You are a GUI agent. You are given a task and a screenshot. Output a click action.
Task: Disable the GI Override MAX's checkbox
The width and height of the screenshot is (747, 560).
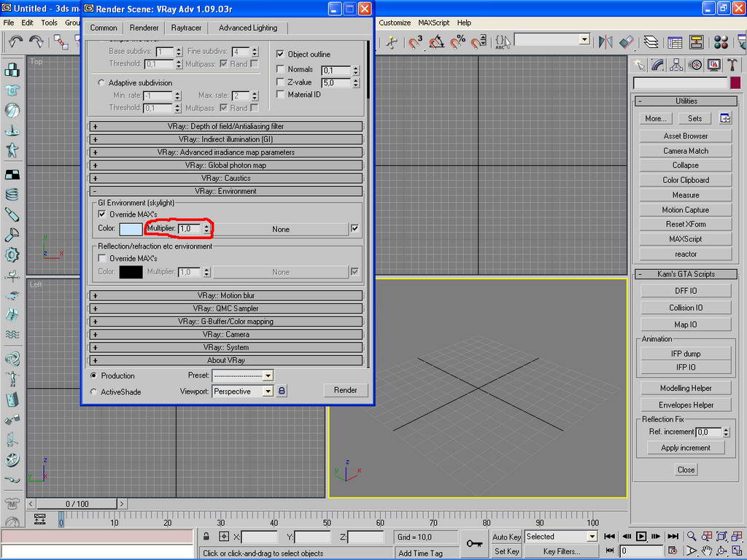tap(102, 214)
